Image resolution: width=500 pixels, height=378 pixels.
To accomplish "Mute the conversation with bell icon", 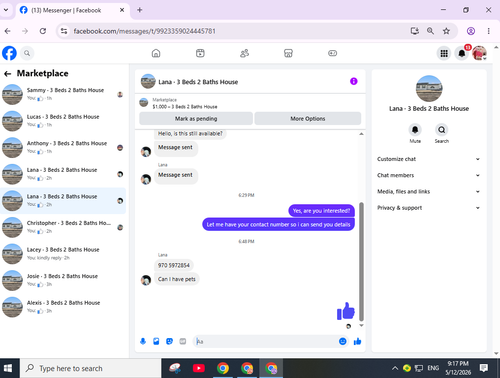I will (415, 130).
